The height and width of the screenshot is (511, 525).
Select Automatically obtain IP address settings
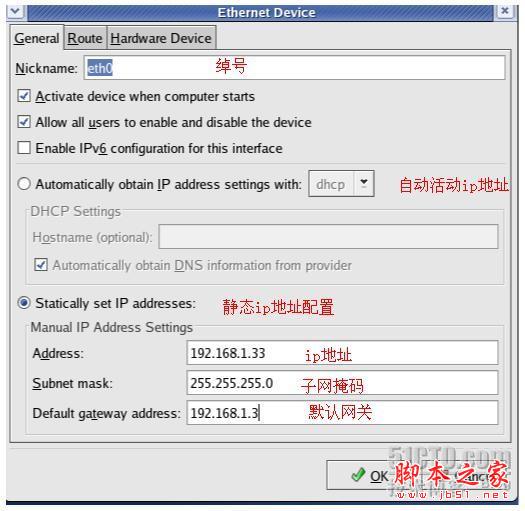(24, 184)
